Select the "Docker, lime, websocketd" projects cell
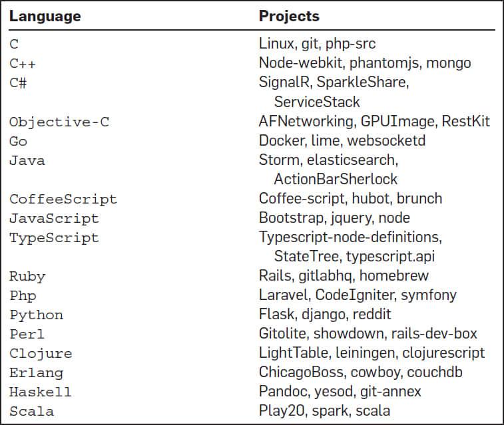This screenshot has height=425, width=504. pyautogui.click(x=342, y=141)
